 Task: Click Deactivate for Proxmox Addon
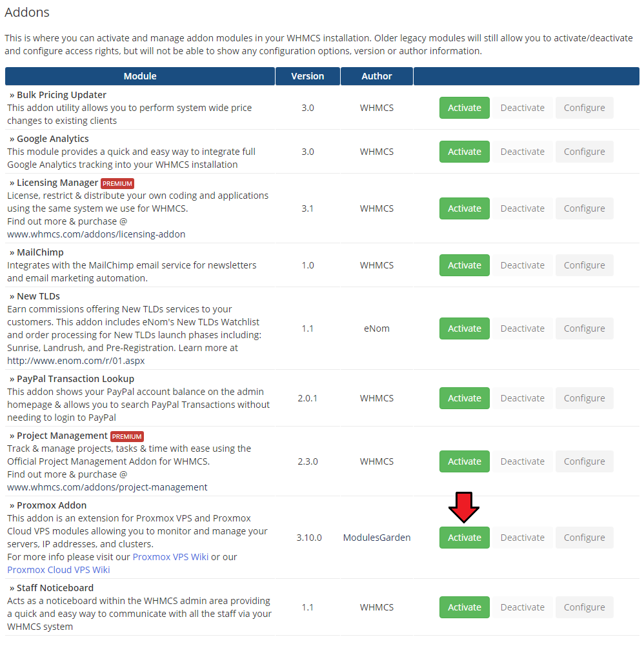pyautogui.click(x=522, y=538)
